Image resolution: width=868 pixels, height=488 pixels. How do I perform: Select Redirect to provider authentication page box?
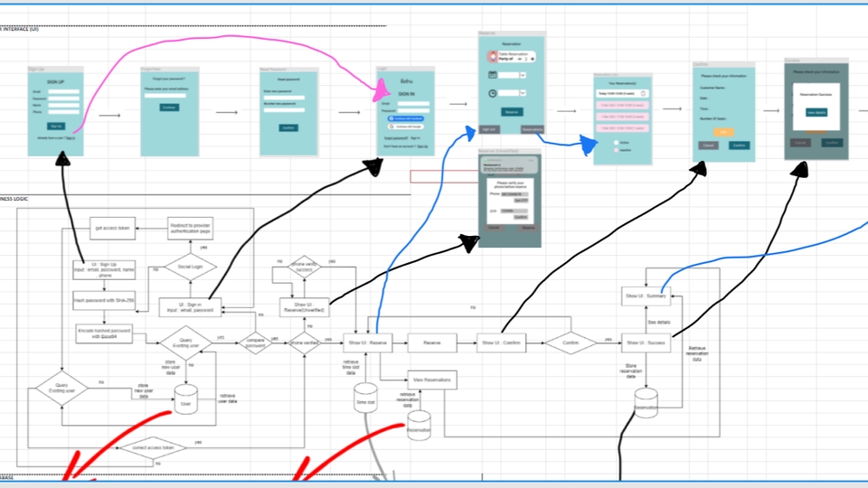click(191, 229)
